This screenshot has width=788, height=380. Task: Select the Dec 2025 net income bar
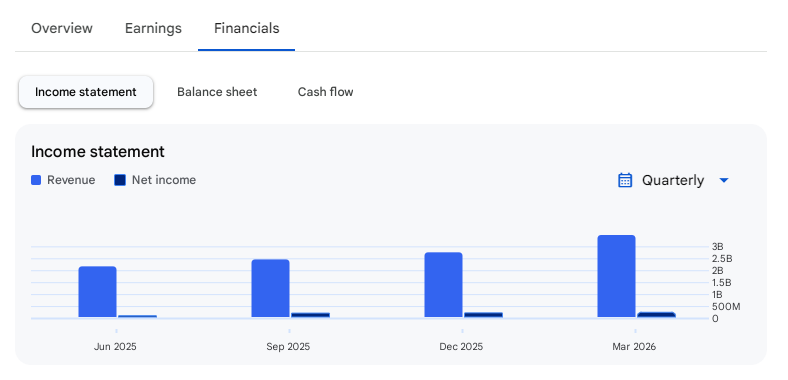[x=483, y=315]
